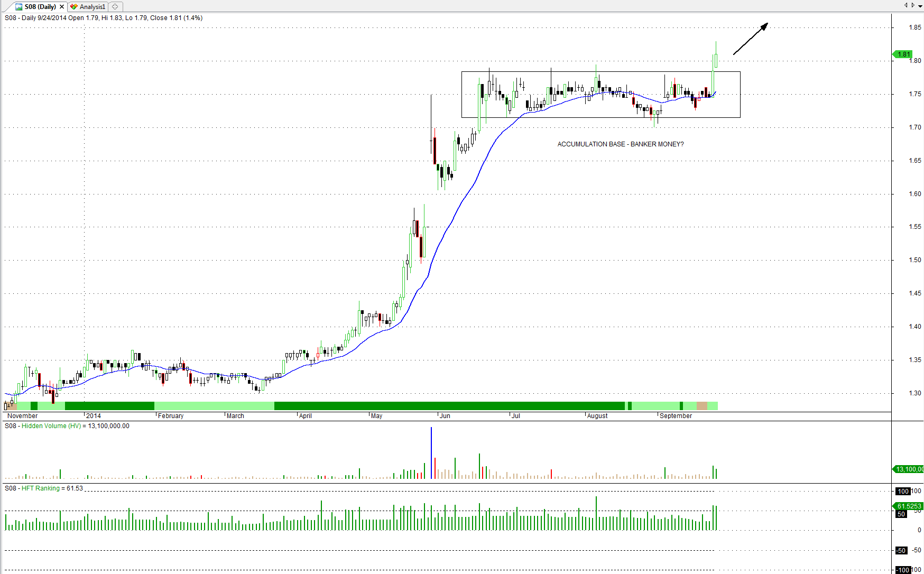Click the chart title price info line

[x=104, y=18]
